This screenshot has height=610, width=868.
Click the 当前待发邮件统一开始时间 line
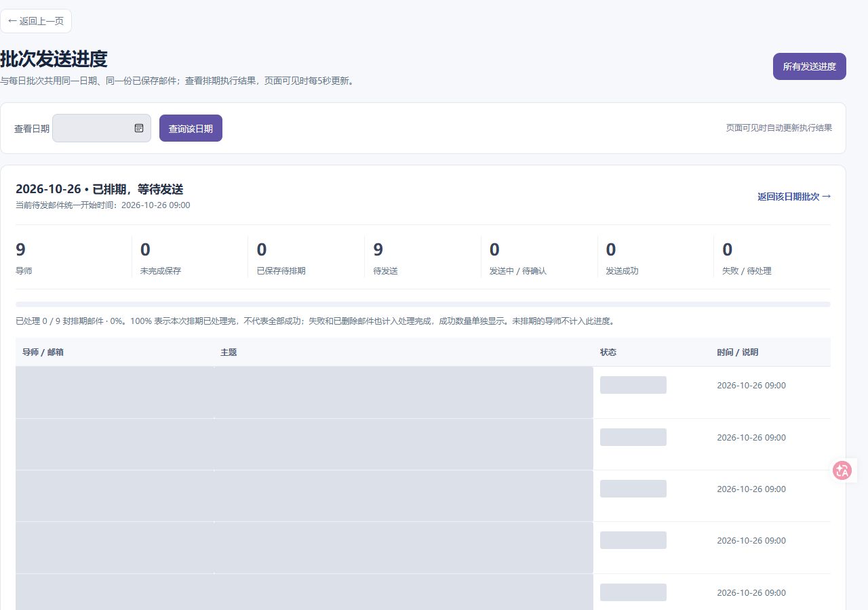click(103, 205)
